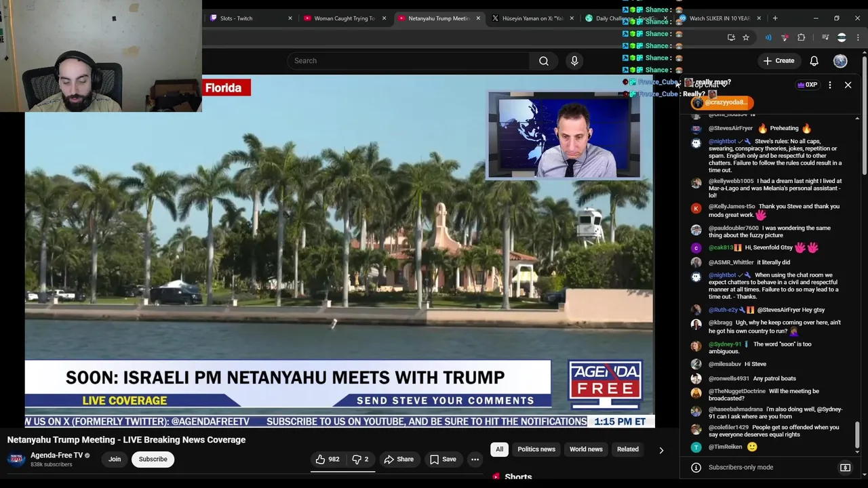Click @milesabuv chat username
868x488 pixels.
[x=725, y=364]
